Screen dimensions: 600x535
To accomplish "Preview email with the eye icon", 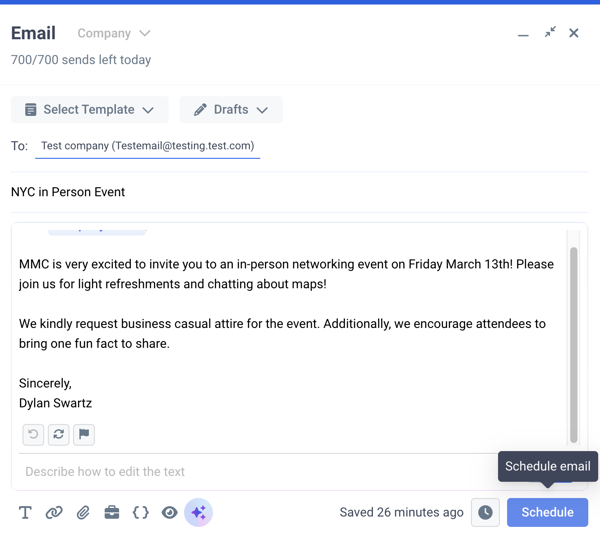I will coord(169,512).
